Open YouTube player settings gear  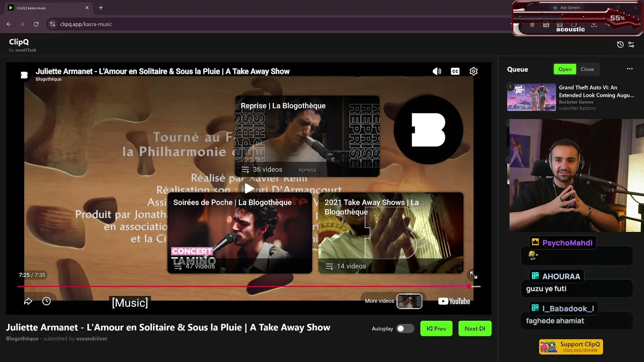coord(473,71)
